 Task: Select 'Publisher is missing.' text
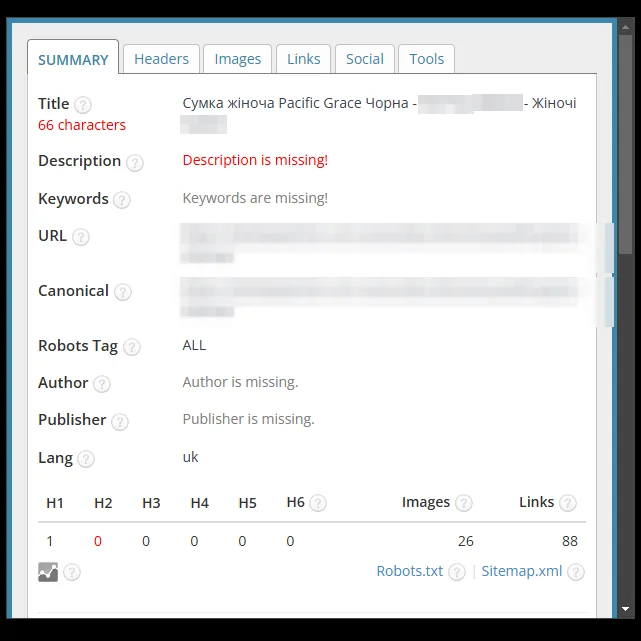coord(249,419)
